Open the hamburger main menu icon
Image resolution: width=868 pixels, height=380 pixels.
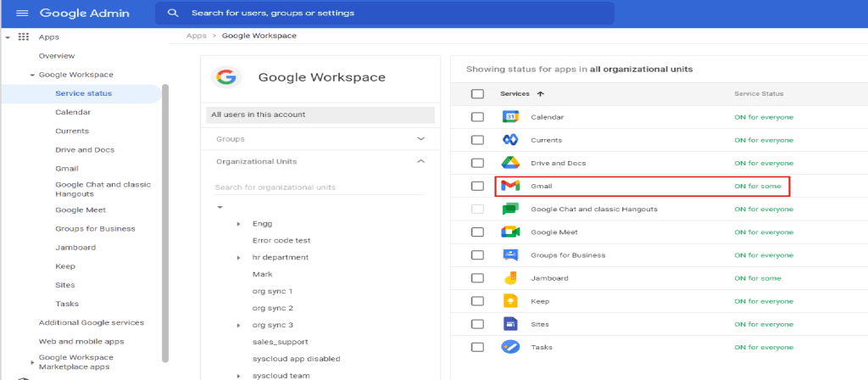(x=22, y=14)
